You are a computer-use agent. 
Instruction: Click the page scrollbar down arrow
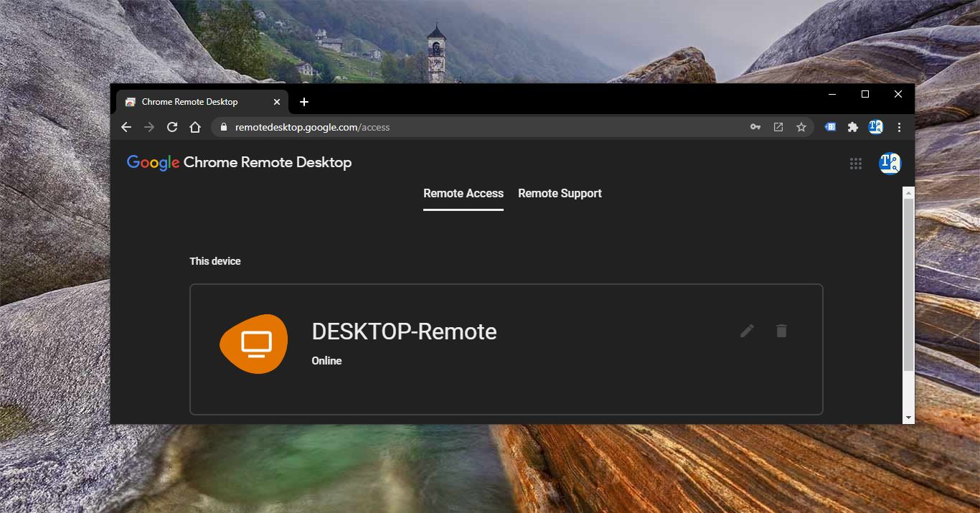coord(908,417)
